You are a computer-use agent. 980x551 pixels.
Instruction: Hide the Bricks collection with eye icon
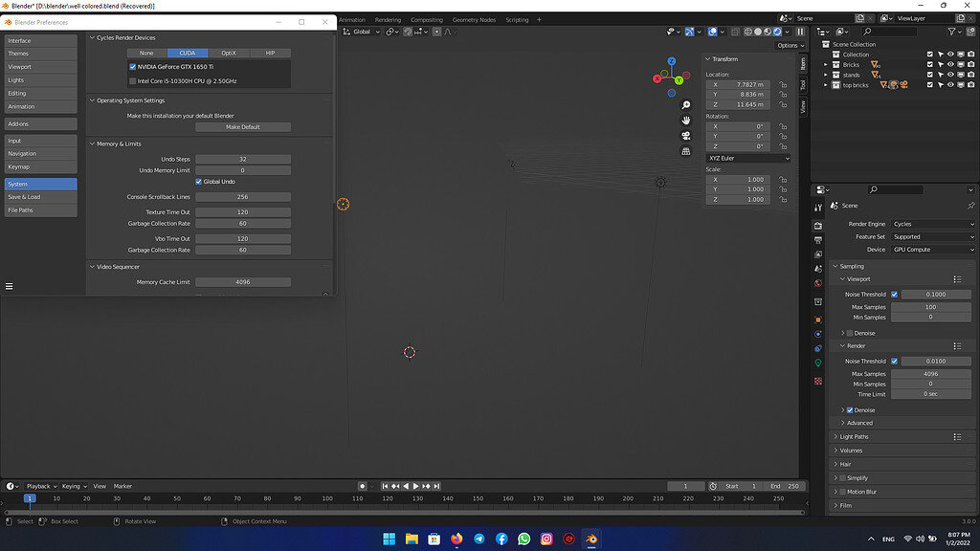tap(950, 64)
